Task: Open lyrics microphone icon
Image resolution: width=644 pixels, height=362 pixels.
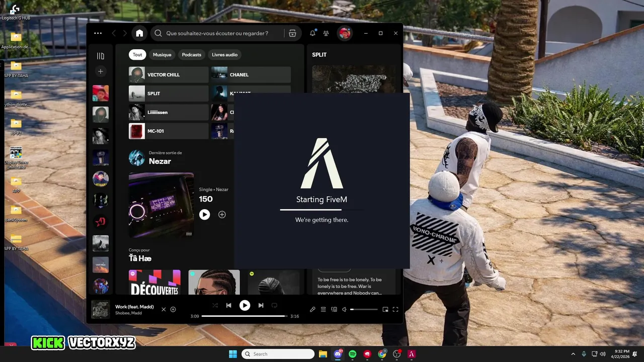Action: coord(312,310)
